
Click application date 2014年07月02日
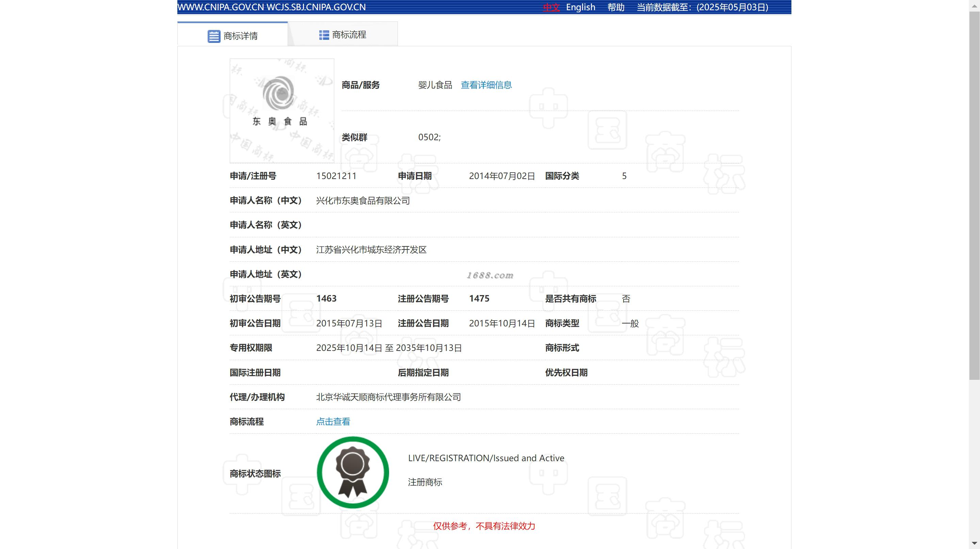pos(502,176)
